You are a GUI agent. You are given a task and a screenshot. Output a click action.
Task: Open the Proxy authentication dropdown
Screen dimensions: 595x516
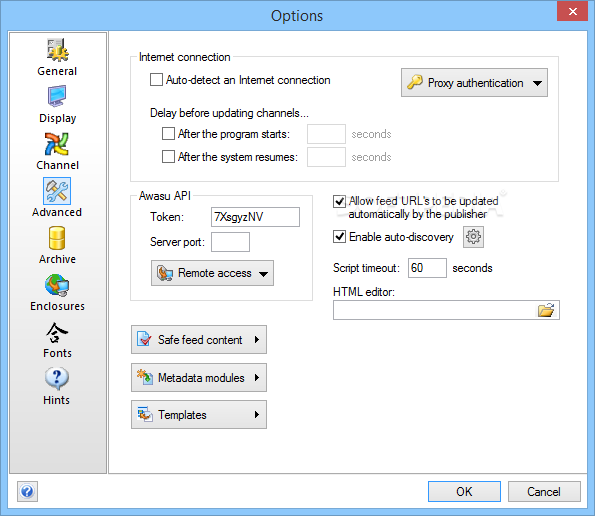(x=474, y=82)
